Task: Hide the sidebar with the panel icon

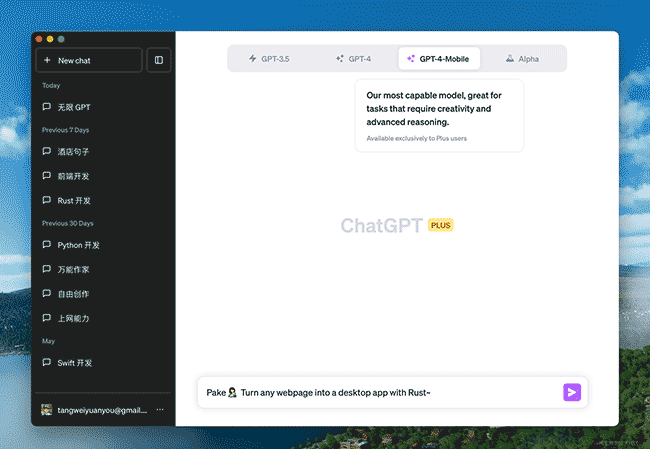Action: click(x=159, y=60)
